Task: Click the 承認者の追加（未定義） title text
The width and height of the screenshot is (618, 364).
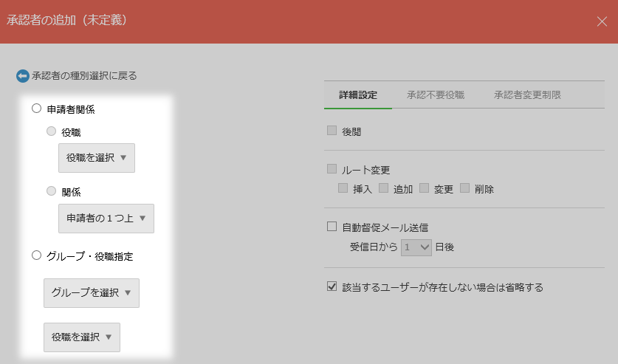Action: [x=66, y=20]
